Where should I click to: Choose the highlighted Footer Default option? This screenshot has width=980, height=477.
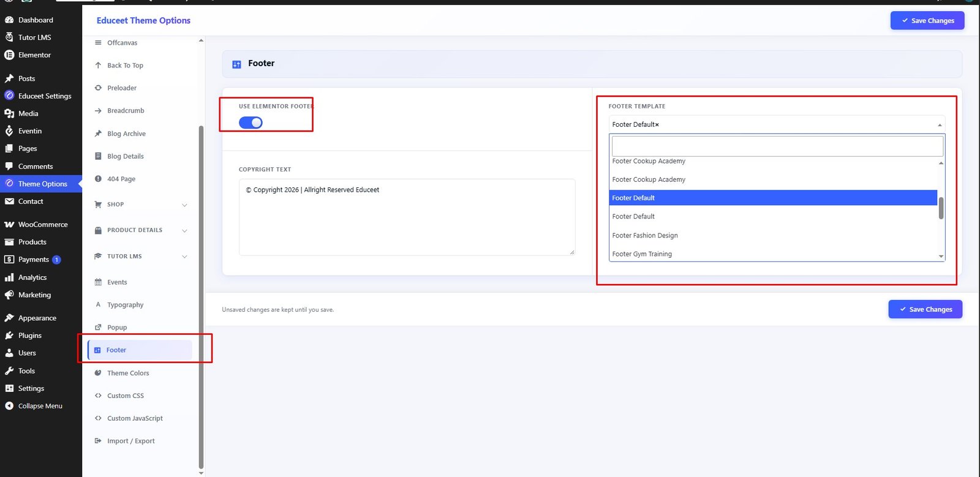pyautogui.click(x=773, y=198)
